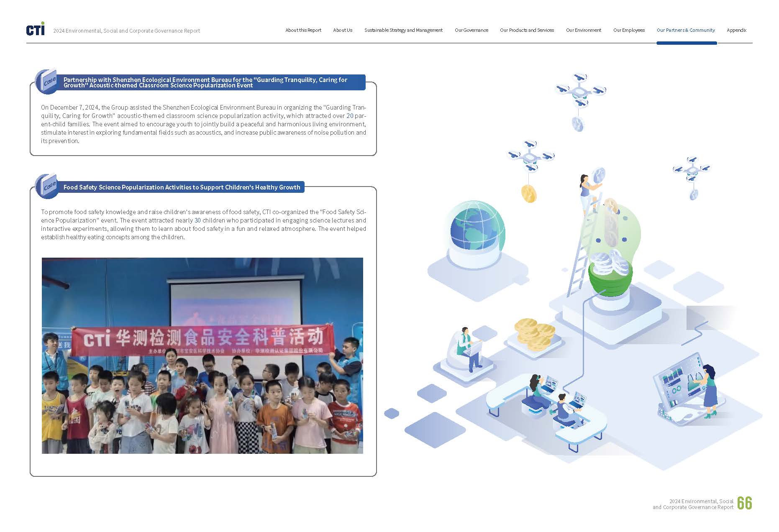
Task: Open Our Products and Services tab
Action: coord(527,30)
